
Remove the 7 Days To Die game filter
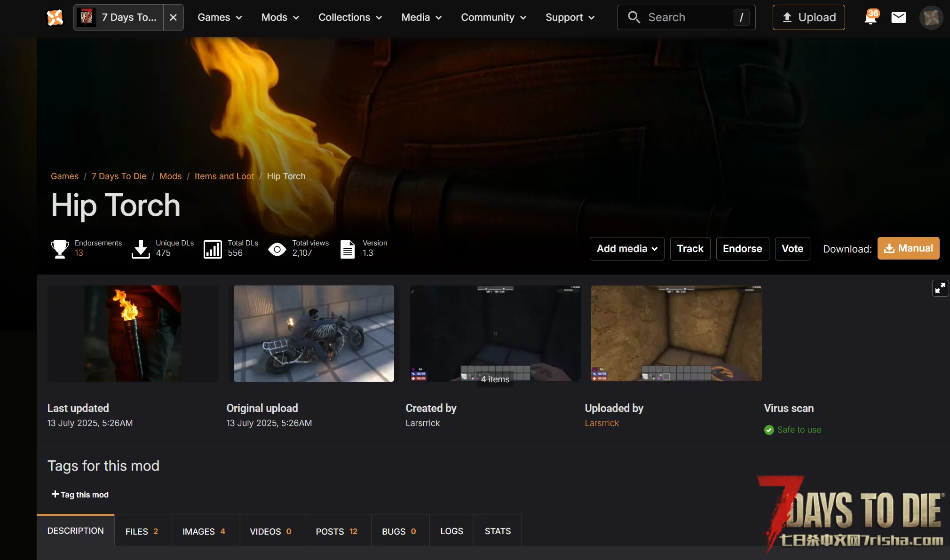click(x=173, y=17)
